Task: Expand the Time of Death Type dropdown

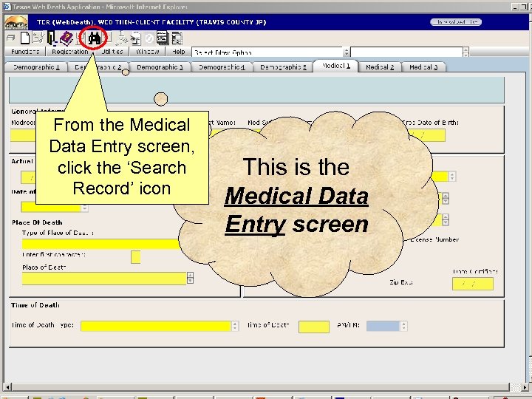Action: click(235, 326)
